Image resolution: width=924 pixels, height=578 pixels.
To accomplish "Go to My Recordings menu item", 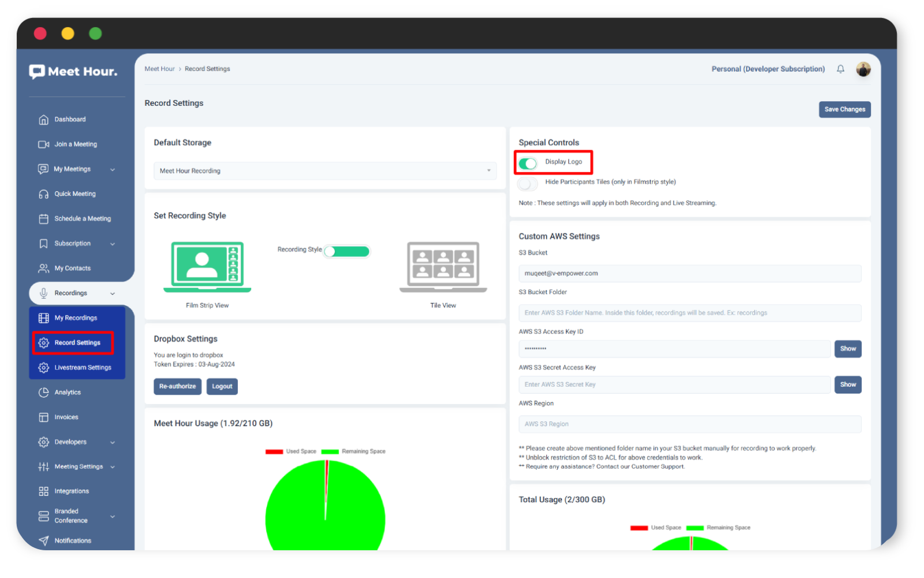I will tap(76, 318).
